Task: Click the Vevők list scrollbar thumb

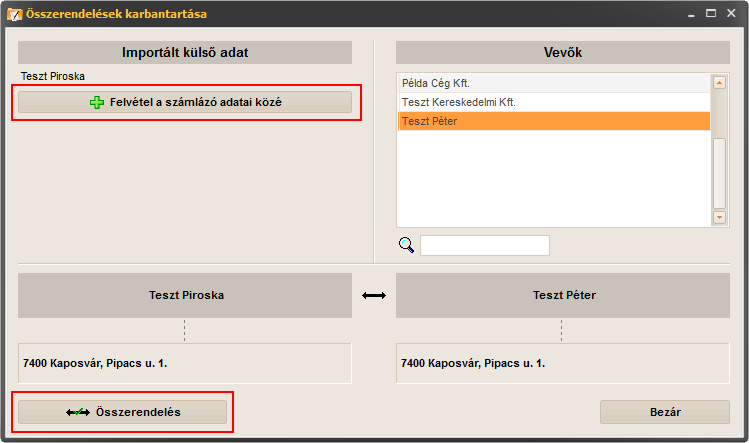Action: coord(719,173)
